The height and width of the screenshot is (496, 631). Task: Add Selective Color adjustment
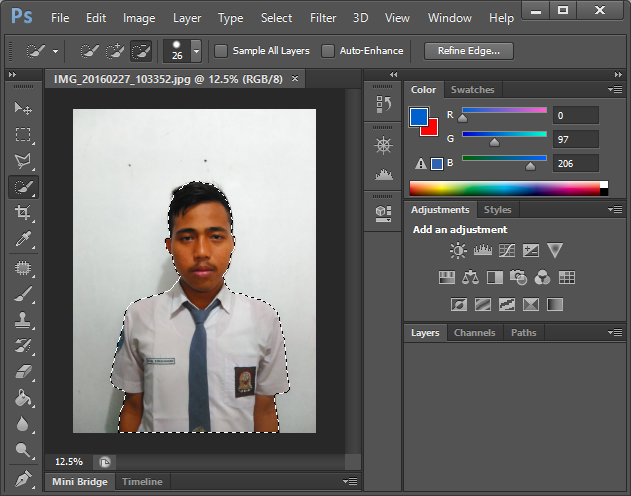(x=531, y=305)
